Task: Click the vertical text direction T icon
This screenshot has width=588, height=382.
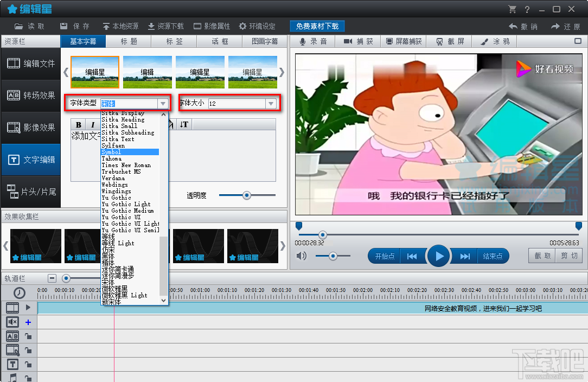Action: (x=184, y=124)
